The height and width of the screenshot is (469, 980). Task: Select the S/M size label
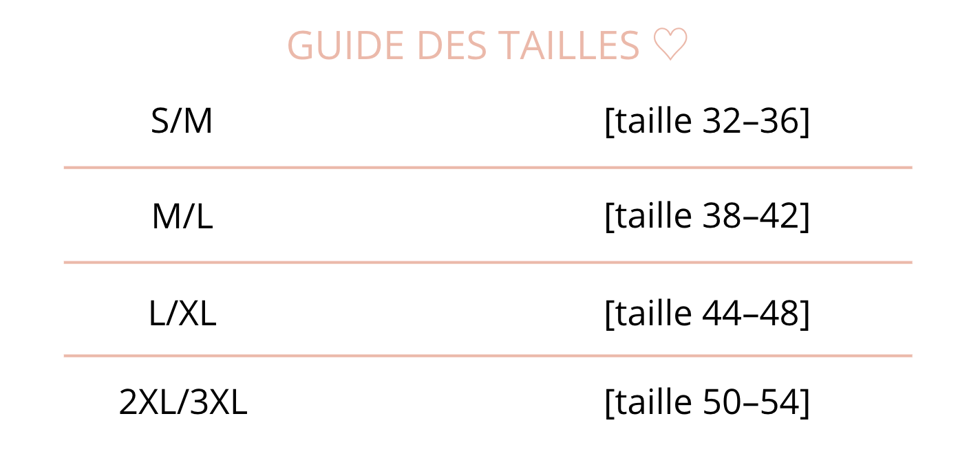182,122
